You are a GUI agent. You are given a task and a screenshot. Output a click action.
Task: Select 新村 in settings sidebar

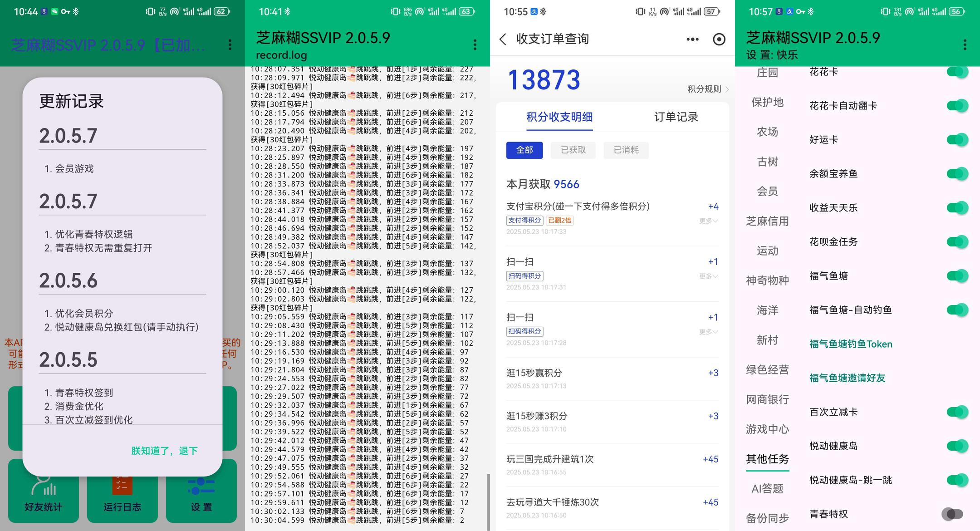(x=767, y=340)
